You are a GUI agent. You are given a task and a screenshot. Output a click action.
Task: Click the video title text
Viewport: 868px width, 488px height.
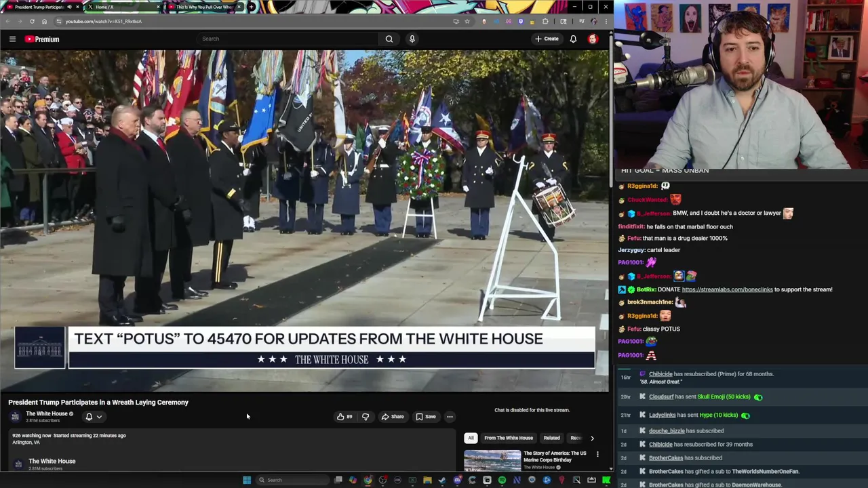pos(98,403)
